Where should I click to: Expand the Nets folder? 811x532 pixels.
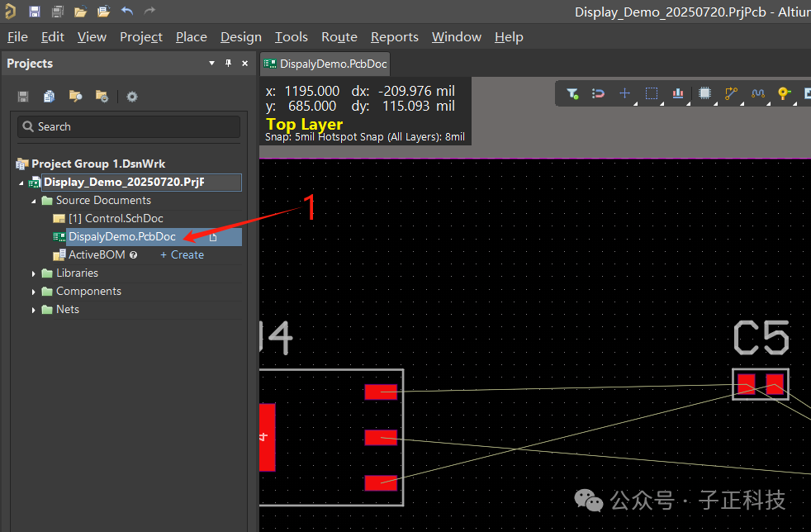(34, 310)
